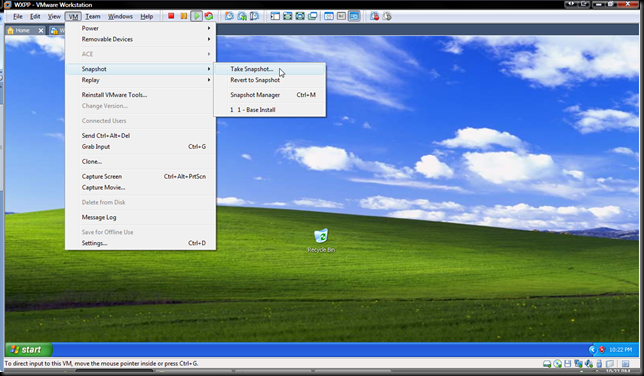The image size is (644, 376).
Task: Click the Full Screen toolbar icon
Action: tap(300, 16)
